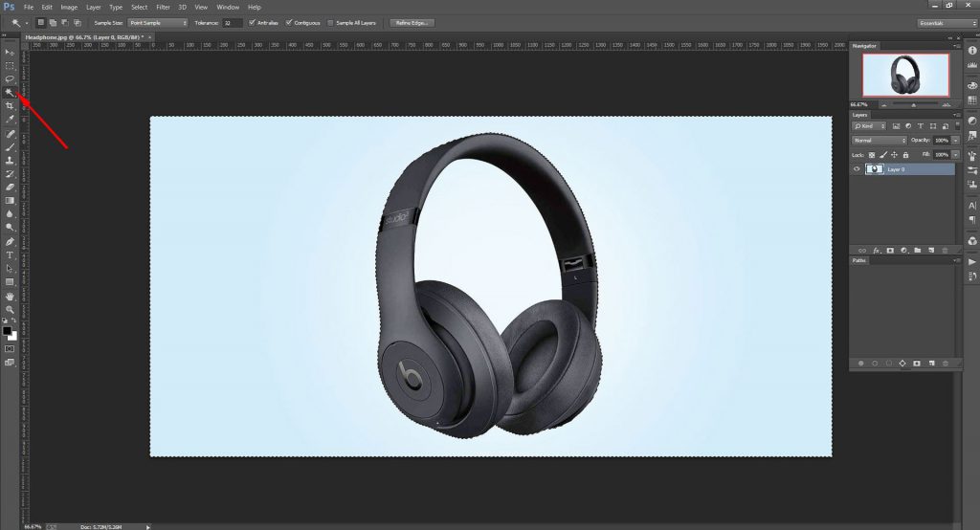Open the Image menu
The image size is (980, 530).
[69, 7]
